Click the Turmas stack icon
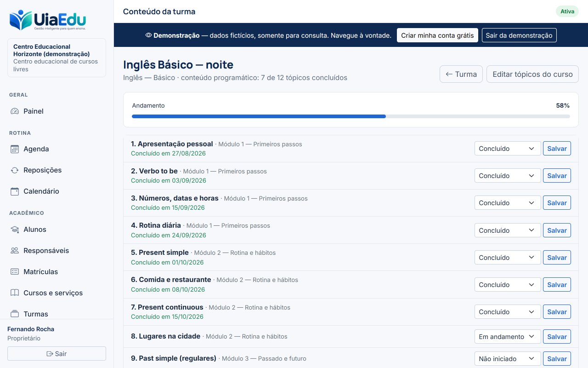 click(x=15, y=314)
